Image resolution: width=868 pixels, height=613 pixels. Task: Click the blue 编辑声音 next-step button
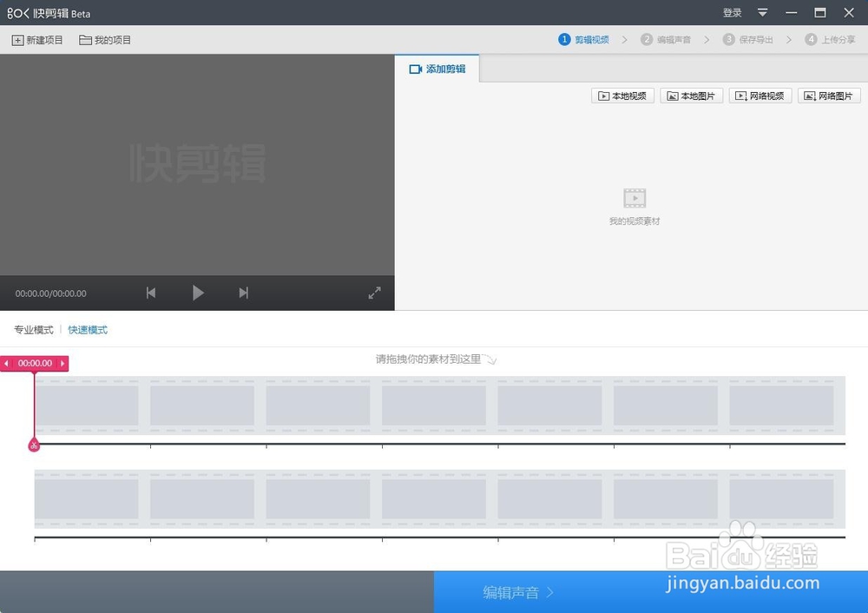(650, 592)
